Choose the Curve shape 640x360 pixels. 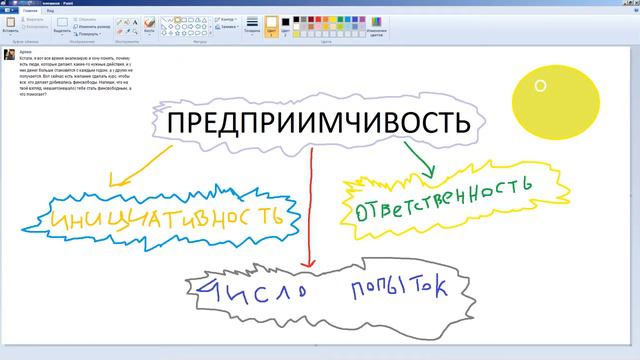170,20
